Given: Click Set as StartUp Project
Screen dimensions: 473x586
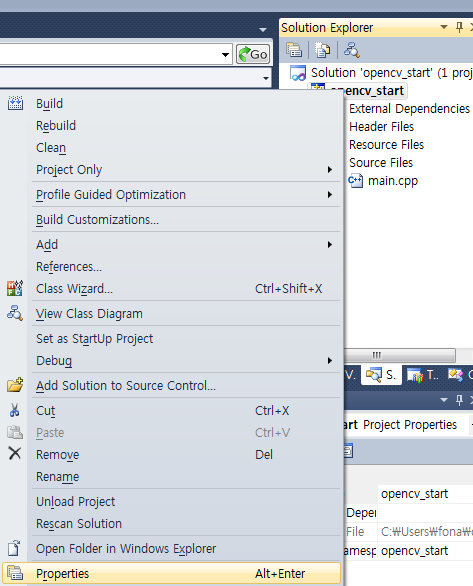Looking at the screenshot, I should [171, 339].
